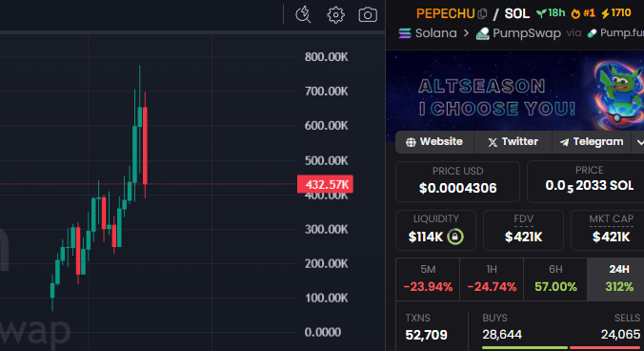Click the fire #1 trending badge

pyautogui.click(x=583, y=13)
